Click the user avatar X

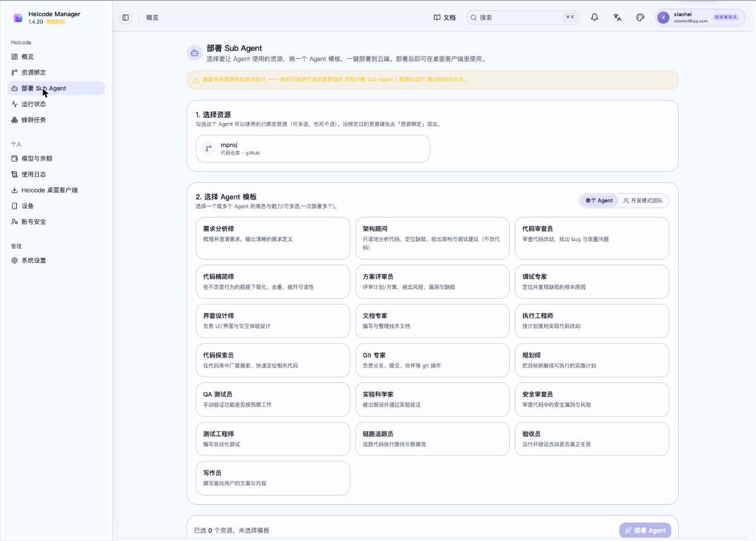coord(664,17)
